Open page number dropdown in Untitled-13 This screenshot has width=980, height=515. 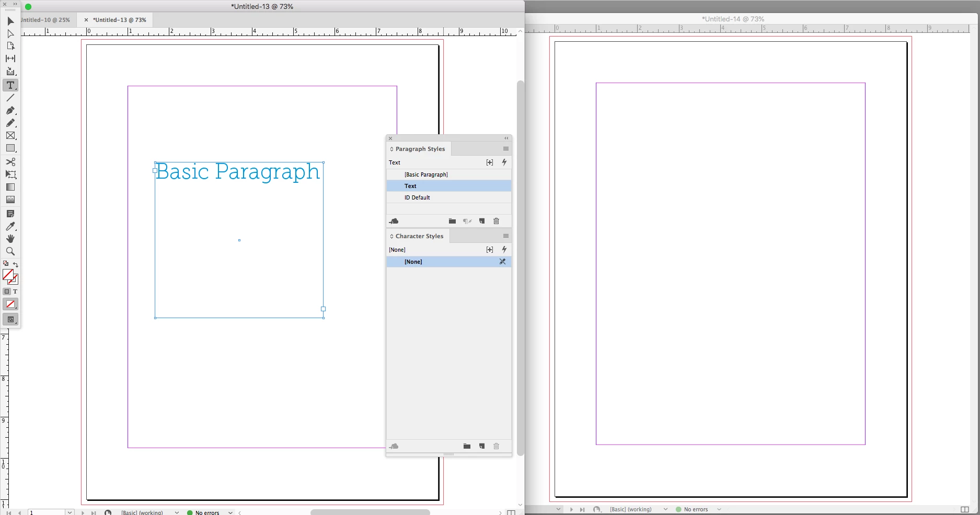click(70, 512)
